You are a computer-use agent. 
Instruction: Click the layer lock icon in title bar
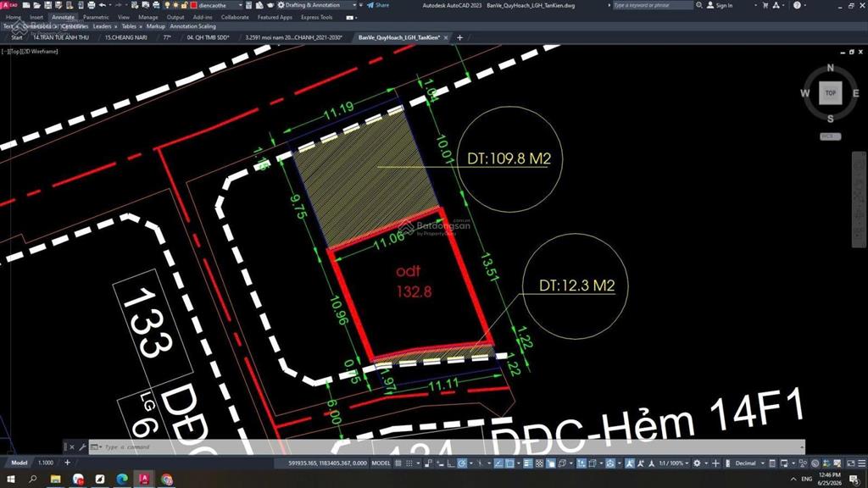[184, 5]
